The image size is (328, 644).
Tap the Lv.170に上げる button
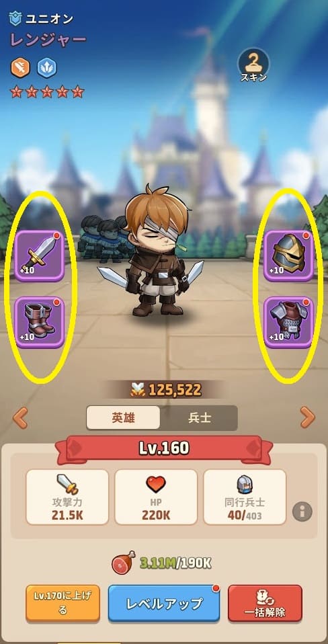(x=63, y=604)
